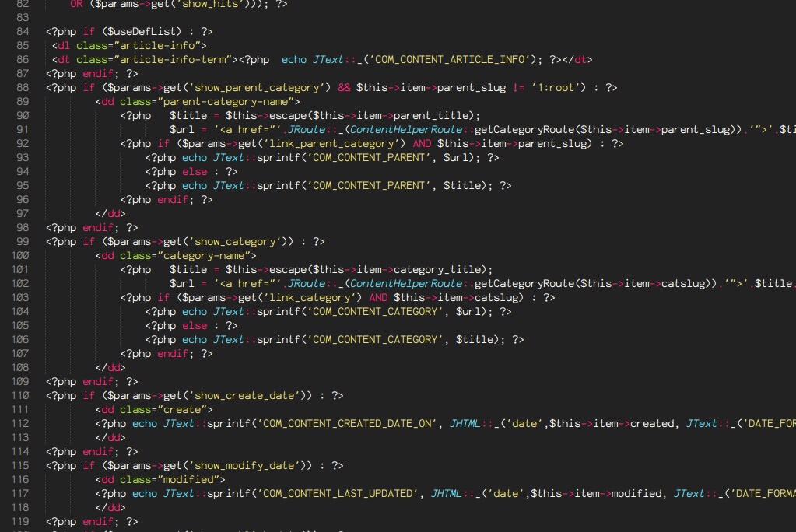The width and height of the screenshot is (796, 532).
Task: Click the text 'COM_CONTENT_ARTICLE_INFO'
Action: (450, 59)
